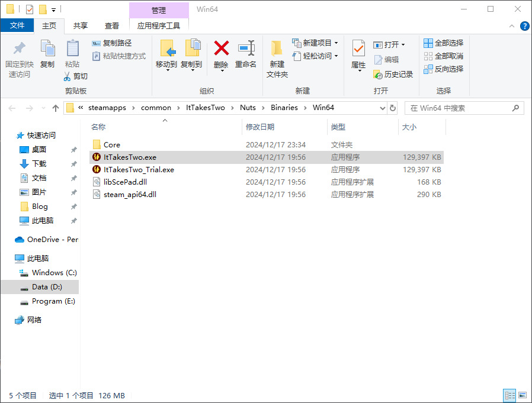532x403 pixels.
Task: Open the File menu tab
Action: coord(17,26)
